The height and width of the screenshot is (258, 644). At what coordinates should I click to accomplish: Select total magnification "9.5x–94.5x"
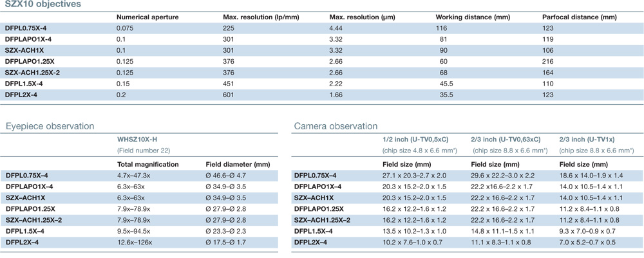[x=133, y=232]
